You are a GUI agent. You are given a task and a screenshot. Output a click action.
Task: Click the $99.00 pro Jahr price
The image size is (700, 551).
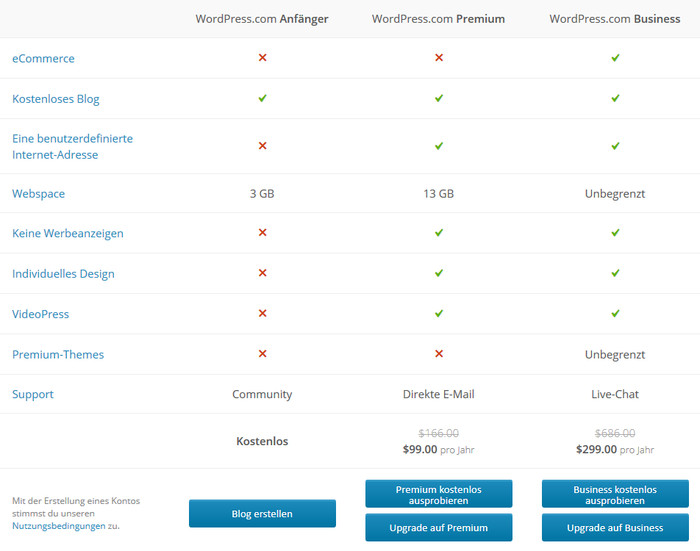(438, 449)
